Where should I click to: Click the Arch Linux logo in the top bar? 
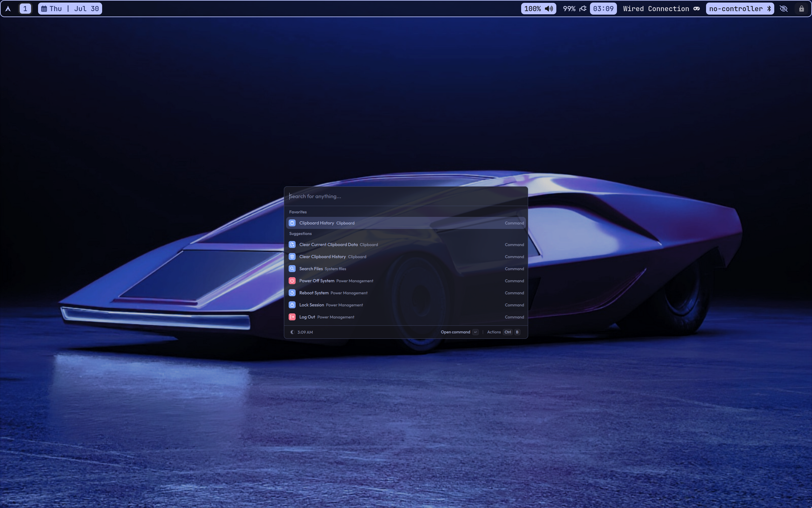tap(8, 9)
